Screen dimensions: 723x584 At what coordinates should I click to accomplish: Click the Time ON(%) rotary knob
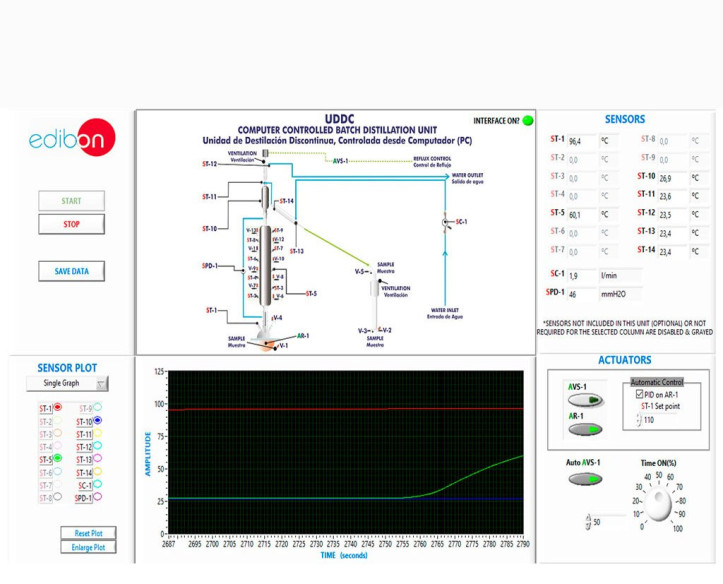(659, 506)
